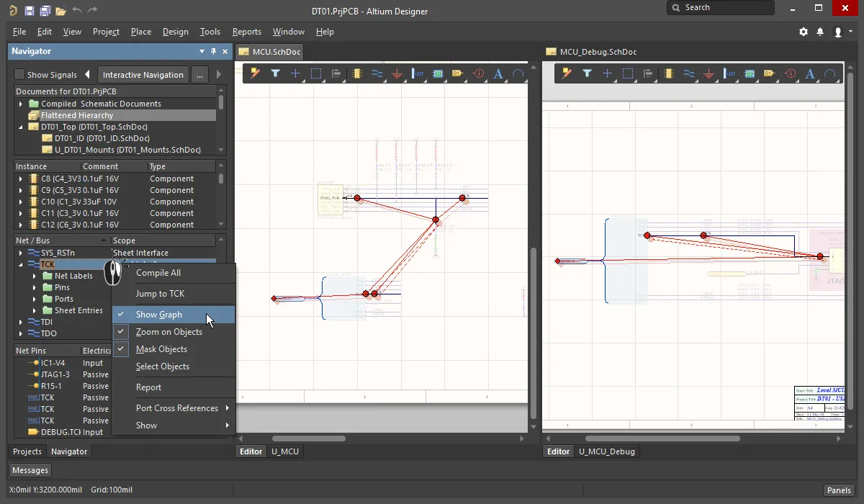Open the settings gear at top right
Viewport: 864px width, 504px height.
coord(804,32)
